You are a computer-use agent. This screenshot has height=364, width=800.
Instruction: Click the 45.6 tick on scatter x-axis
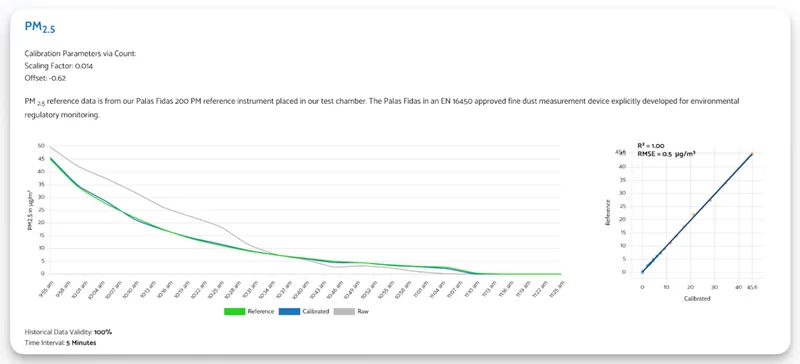752,287
